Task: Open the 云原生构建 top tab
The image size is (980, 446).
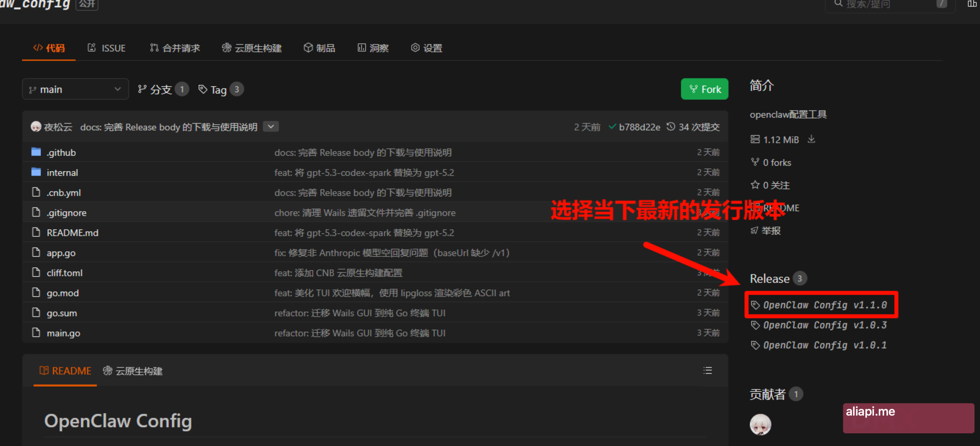Action: click(252, 48)
